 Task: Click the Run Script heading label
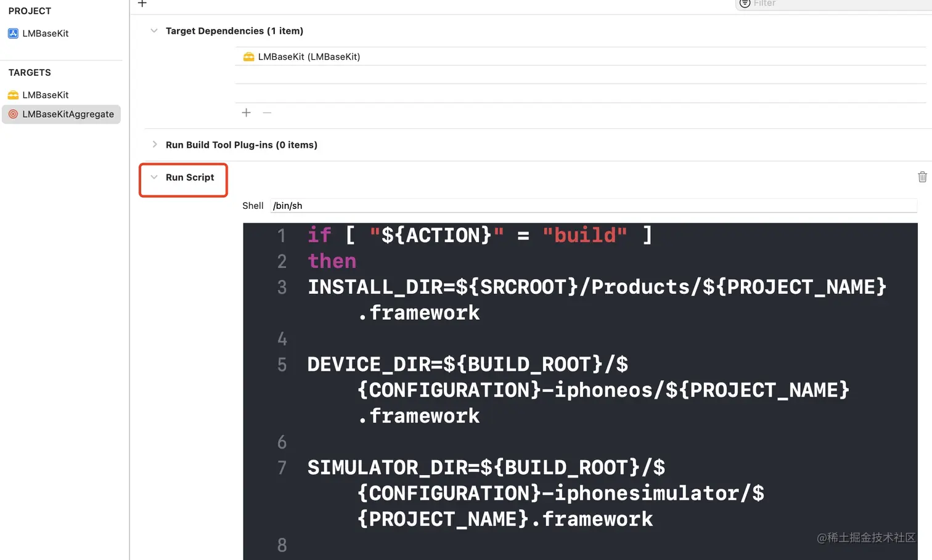click(x=190, y=177)
